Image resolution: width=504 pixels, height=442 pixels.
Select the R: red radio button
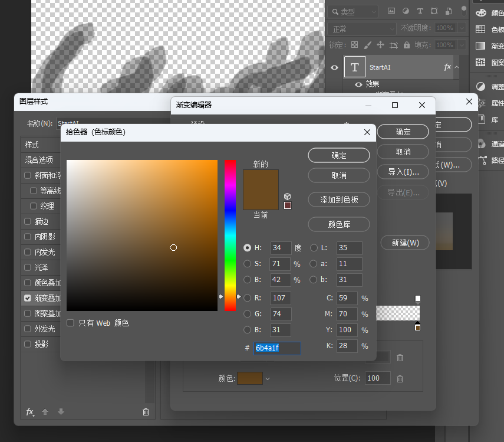tap(247, 298)
